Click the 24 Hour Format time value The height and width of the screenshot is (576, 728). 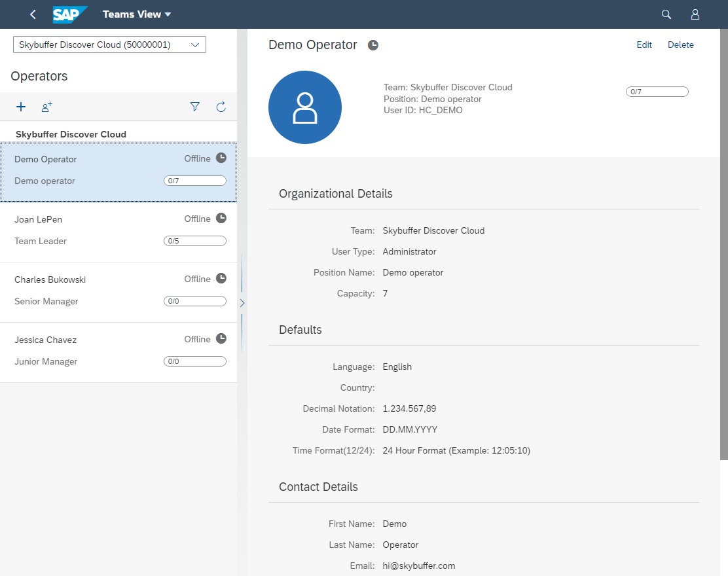coord(456,450)
